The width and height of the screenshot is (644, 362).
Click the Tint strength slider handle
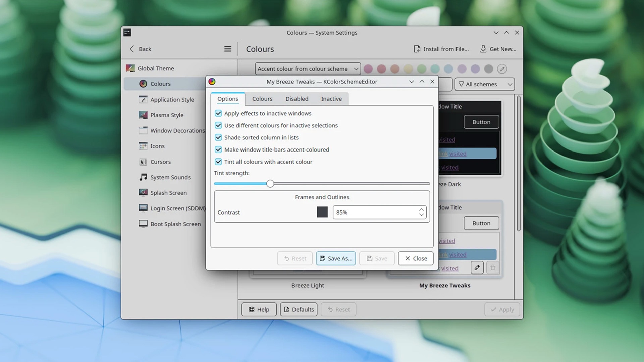coord(270,184)
